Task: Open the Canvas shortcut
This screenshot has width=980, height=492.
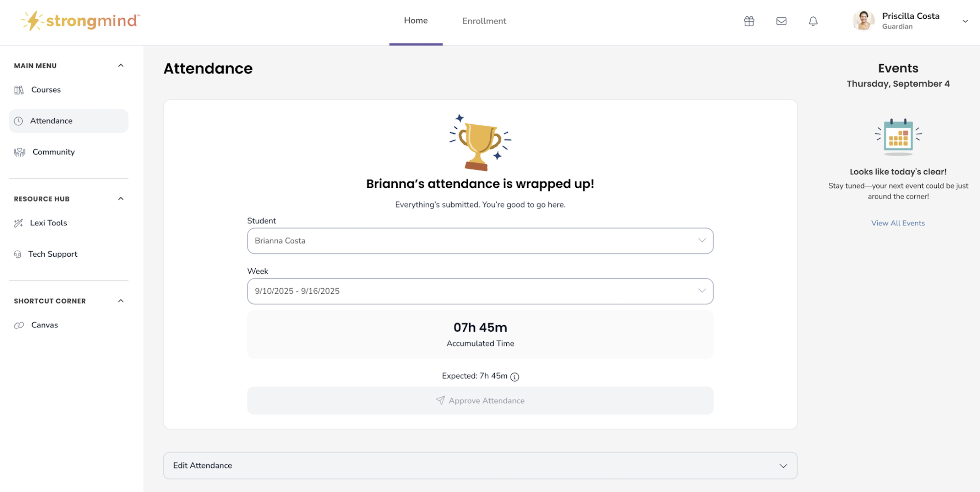Action: point(44,325)
